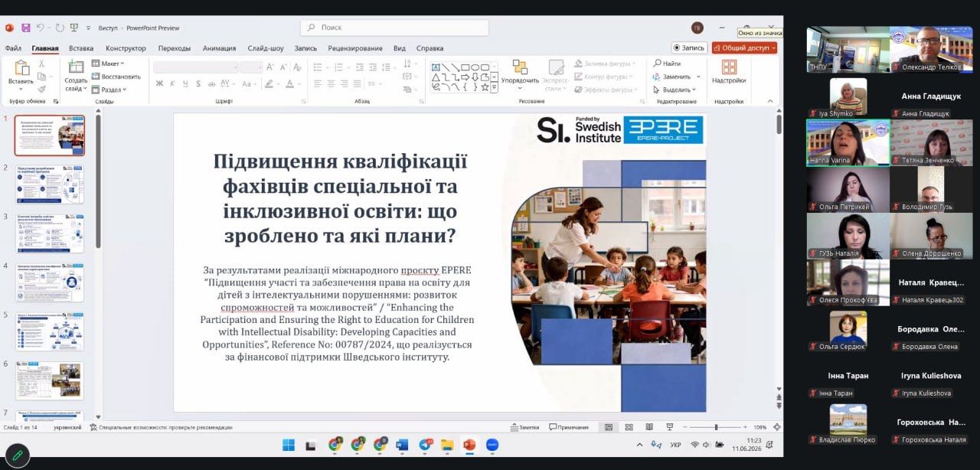Expand the shapes gallery More arrow
The image size is (980, 470).
[x=494, y=88]
